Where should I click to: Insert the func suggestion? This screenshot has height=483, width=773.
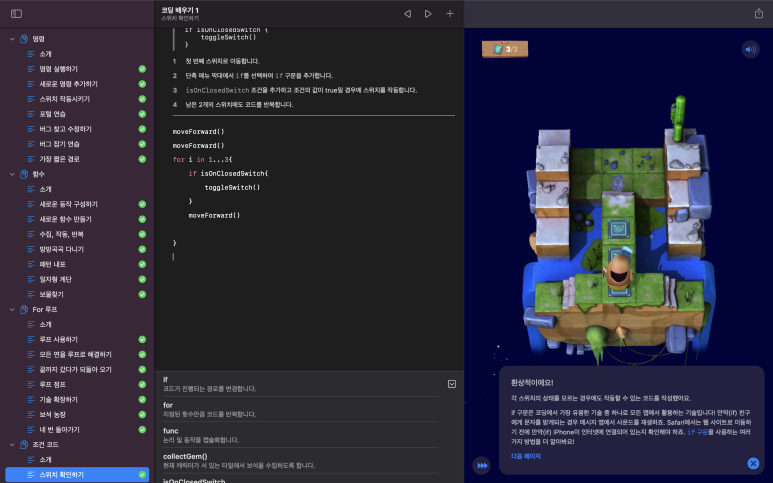tap(300, 435)
